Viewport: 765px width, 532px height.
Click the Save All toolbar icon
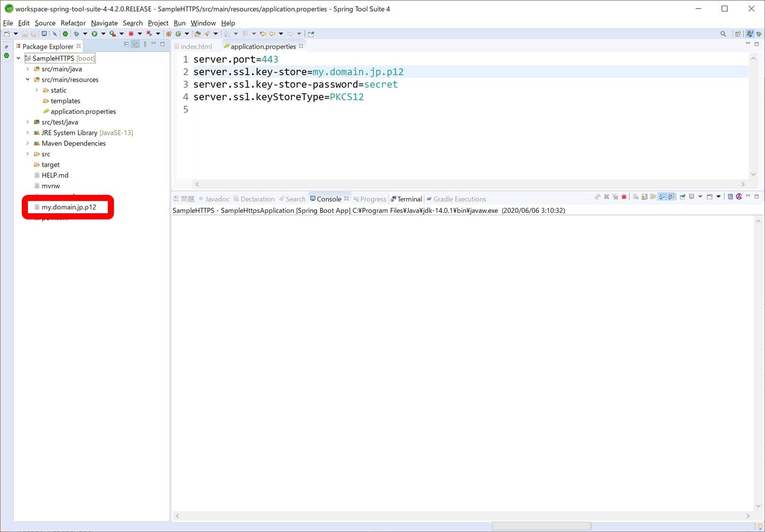click(34, 34)
